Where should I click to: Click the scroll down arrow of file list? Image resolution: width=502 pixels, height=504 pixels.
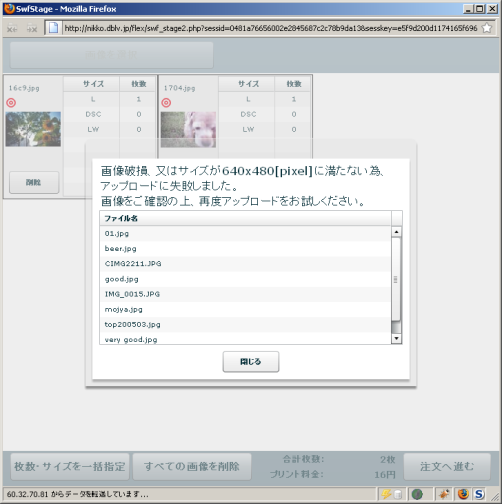click(396, 338)
